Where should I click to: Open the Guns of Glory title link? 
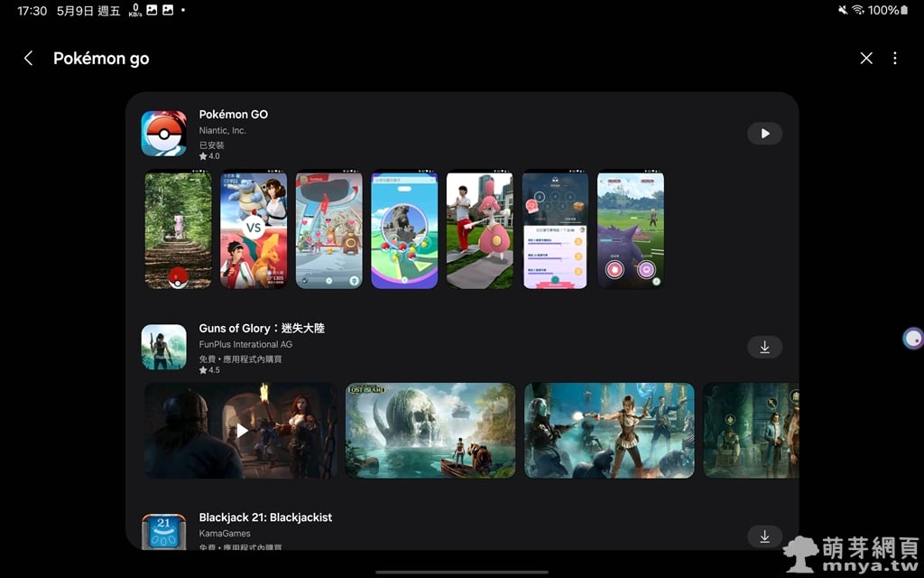262,329
